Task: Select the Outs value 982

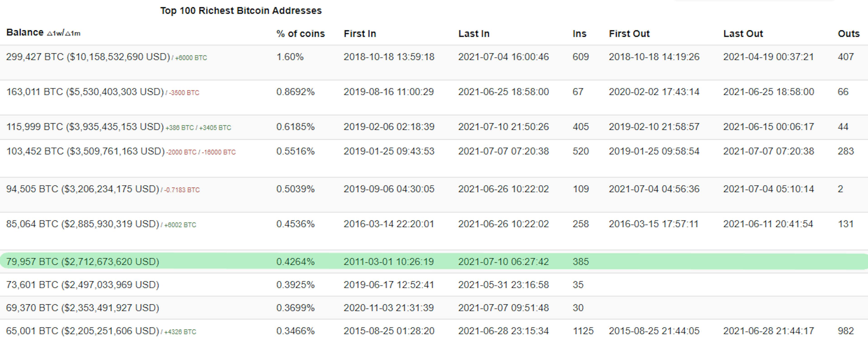Action: click(x=846, y=331)
